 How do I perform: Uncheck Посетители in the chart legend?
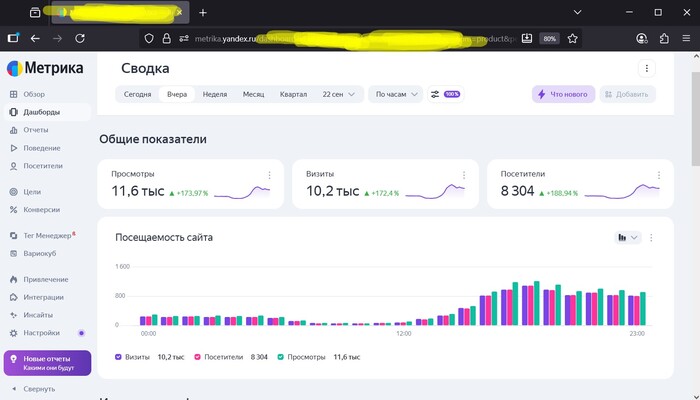[199, 356]
